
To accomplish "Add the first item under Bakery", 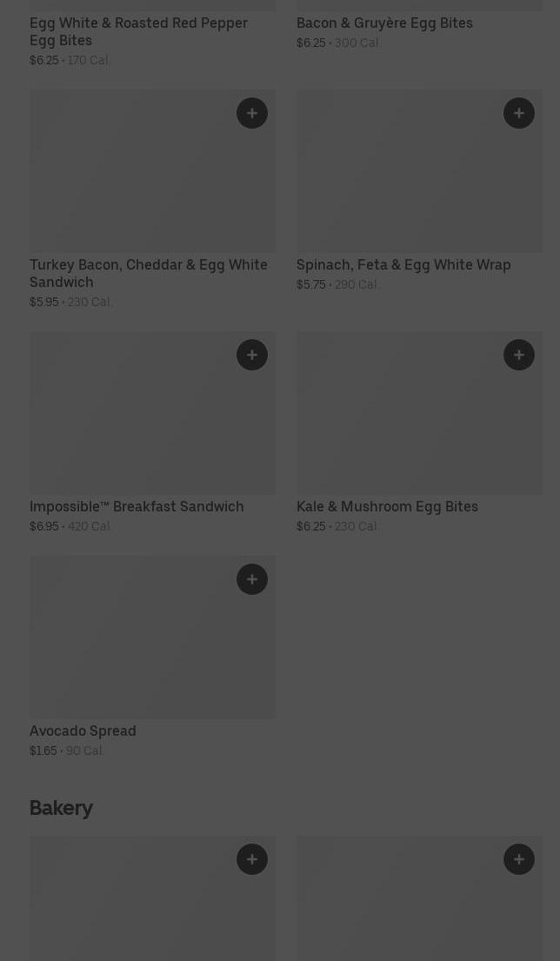I will coord(252,859).
